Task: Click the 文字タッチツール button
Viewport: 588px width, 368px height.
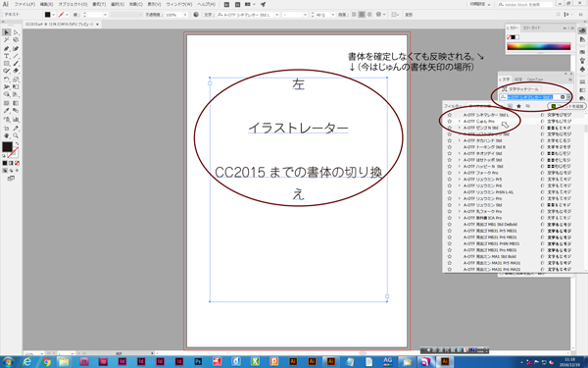Action: (x=520, y=89)
